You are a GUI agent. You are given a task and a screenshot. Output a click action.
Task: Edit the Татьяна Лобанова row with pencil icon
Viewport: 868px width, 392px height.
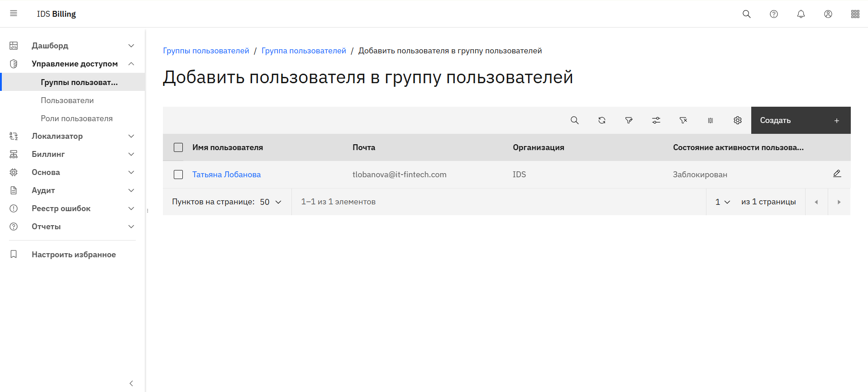837,174
